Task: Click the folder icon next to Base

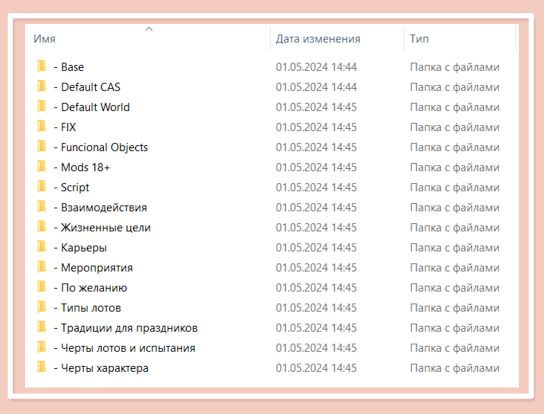Action: tap(41, 66)
